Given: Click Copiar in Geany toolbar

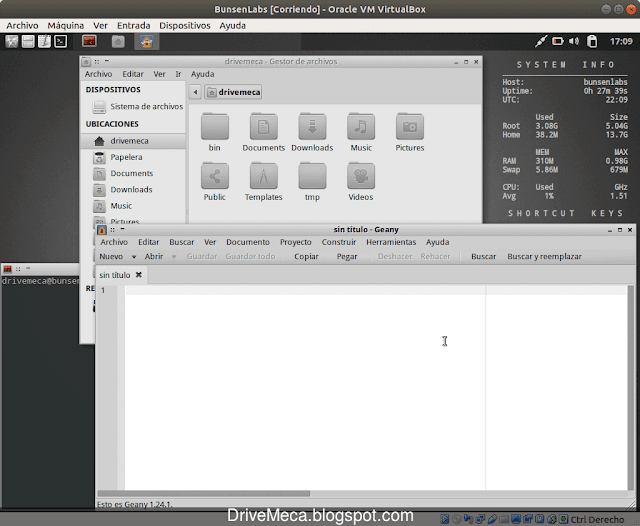Looking at the screenshot, I should coord(307,257).
